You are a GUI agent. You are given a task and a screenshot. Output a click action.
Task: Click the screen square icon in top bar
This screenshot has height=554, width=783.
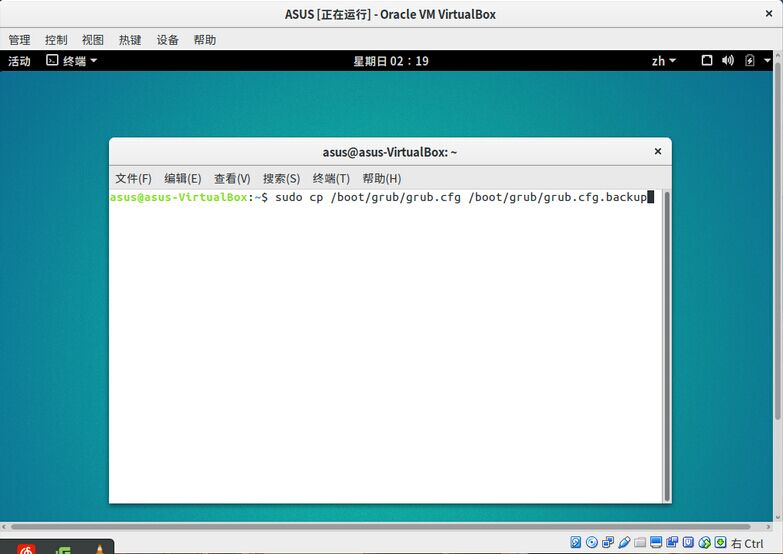[707, 60]
